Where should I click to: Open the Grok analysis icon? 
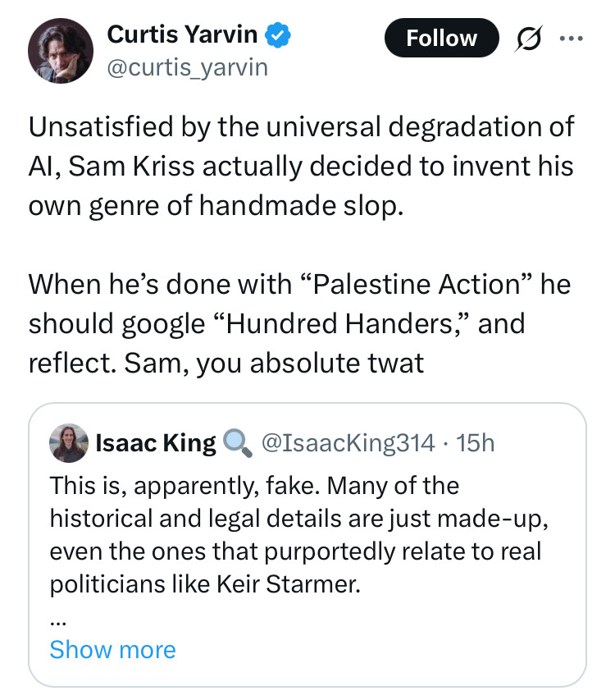point(528,38)
